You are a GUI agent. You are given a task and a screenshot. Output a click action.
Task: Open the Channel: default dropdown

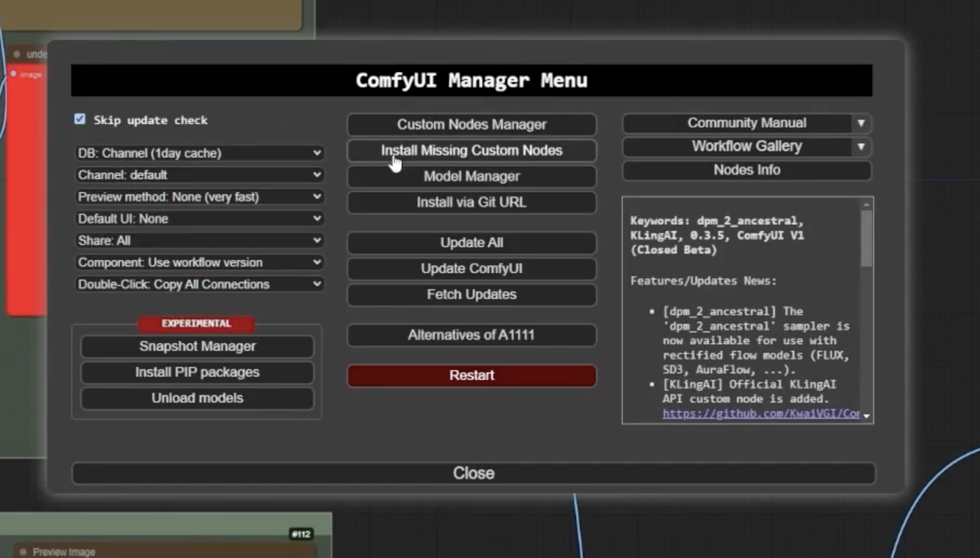tap(199, 175)
